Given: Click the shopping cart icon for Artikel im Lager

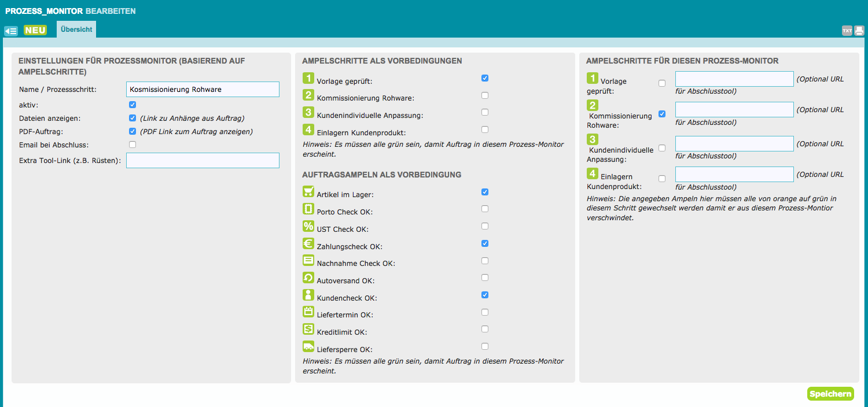Looking at the screenshot, I should (308, 191).
